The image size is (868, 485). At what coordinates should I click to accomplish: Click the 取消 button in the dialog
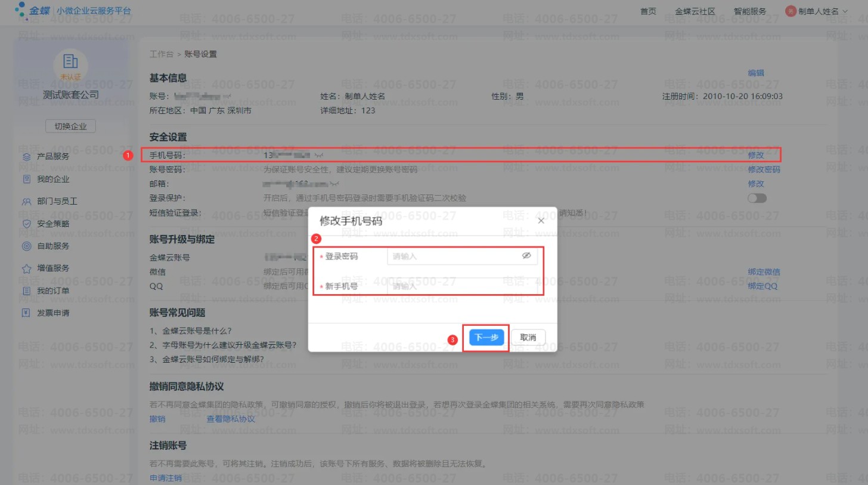point(528,338)
